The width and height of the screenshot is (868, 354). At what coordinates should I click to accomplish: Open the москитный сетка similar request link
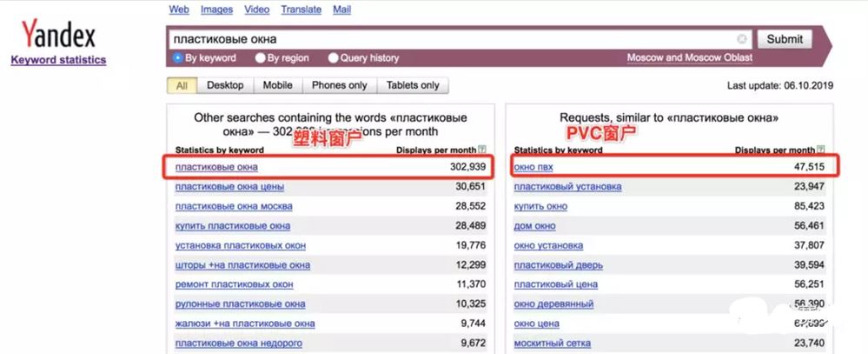pyautogui.click(x=552, y=344)
